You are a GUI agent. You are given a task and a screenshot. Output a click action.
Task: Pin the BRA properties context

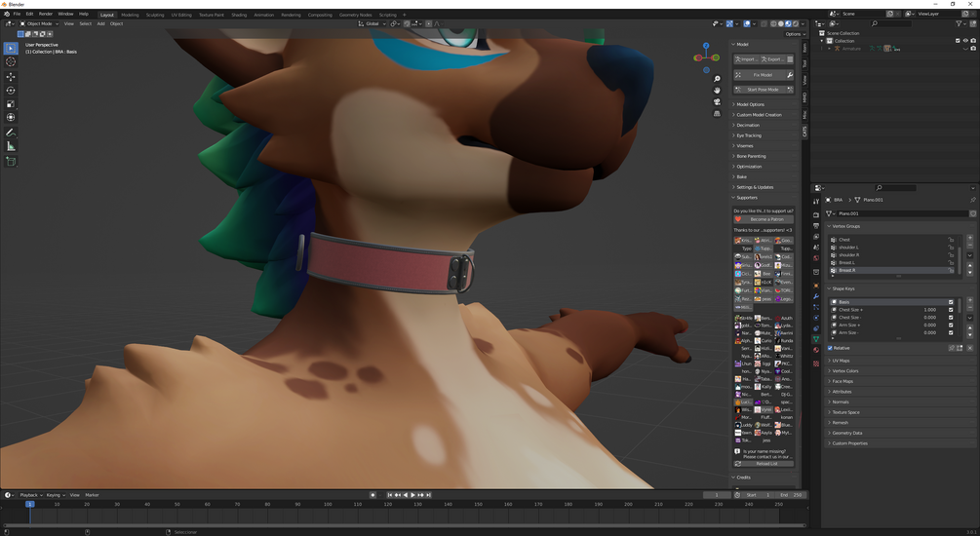pos(972,200)
